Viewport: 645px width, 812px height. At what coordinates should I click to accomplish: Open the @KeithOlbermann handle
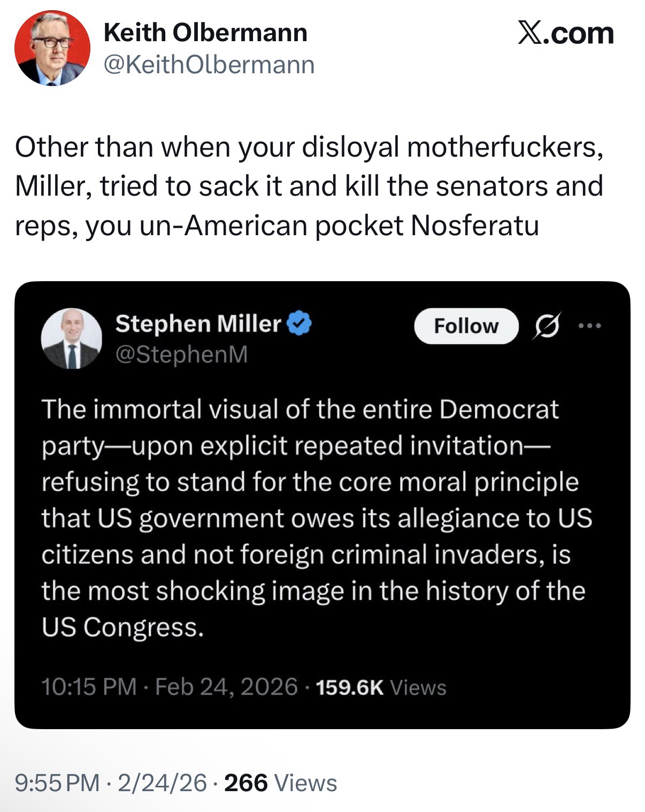click(x=209, y=65)
